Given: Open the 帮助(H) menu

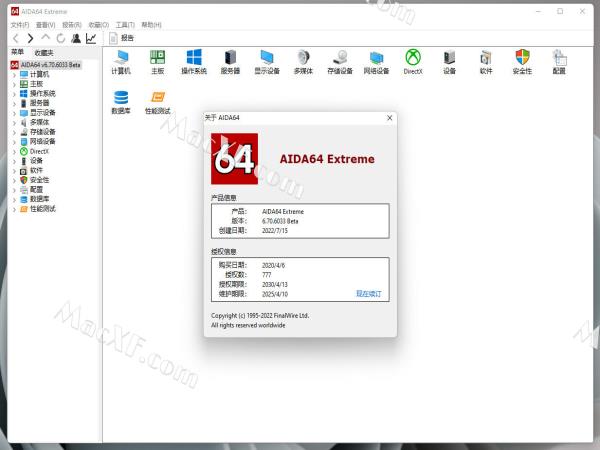Looking at the screenshot, I should pyautogui.click(x=151, y=25).
